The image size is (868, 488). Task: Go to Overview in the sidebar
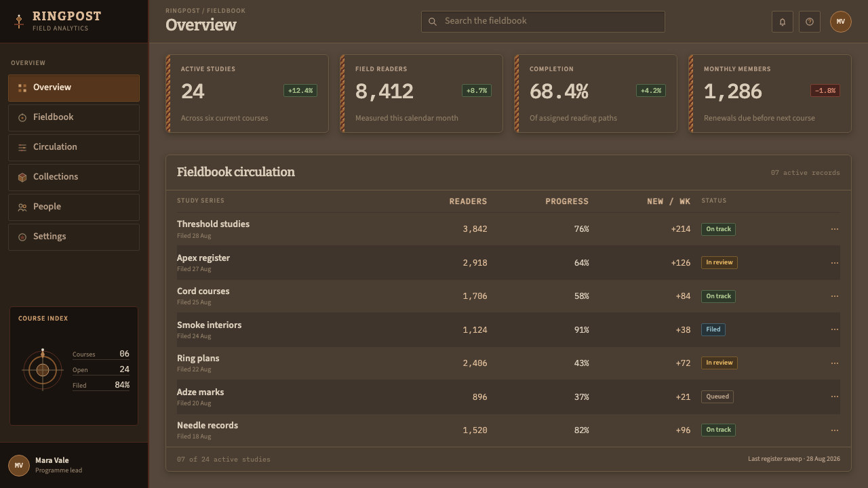(74, 88)
